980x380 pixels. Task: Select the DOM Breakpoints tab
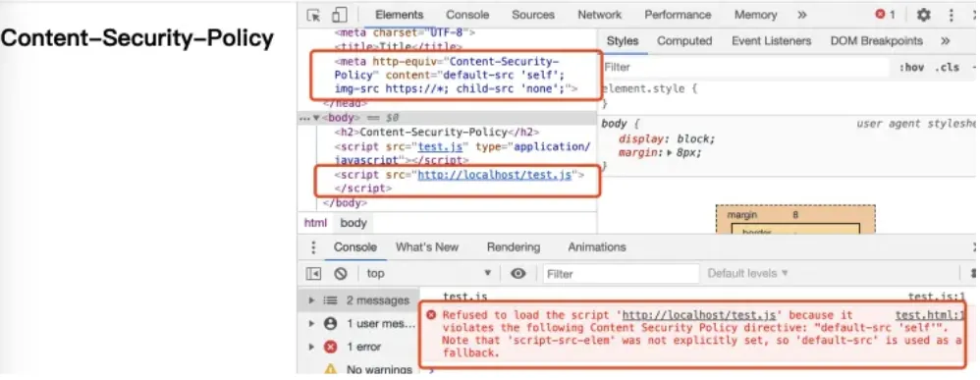click(x=876, y=41)
